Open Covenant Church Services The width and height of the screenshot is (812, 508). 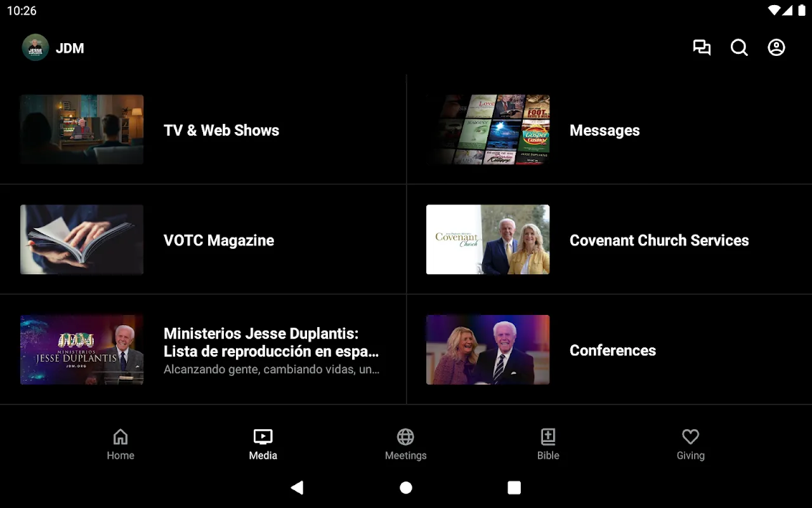coord(659,240)
